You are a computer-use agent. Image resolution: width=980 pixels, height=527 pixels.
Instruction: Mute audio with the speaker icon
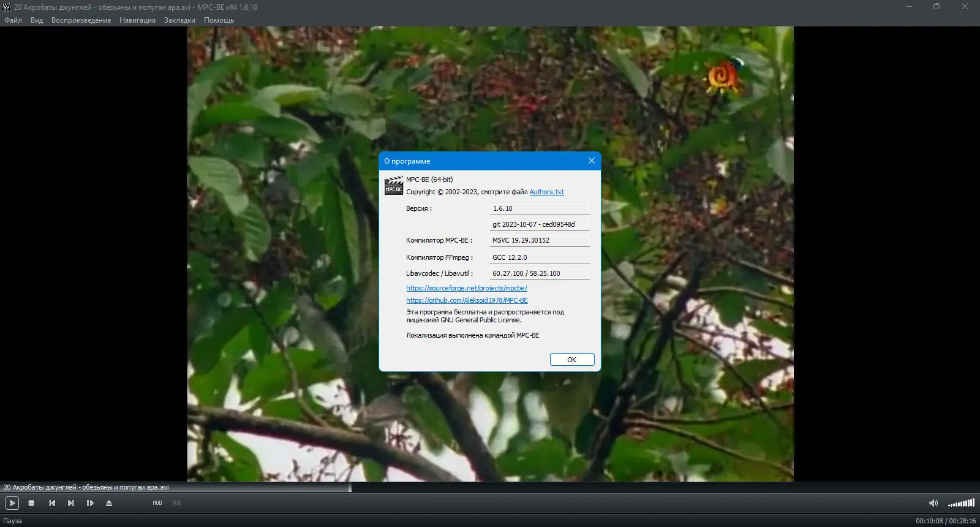933,503
